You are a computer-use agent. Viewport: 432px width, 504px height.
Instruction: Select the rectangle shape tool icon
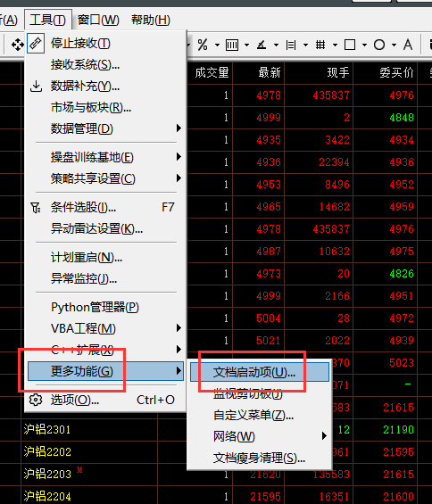(x=350, y=45)
